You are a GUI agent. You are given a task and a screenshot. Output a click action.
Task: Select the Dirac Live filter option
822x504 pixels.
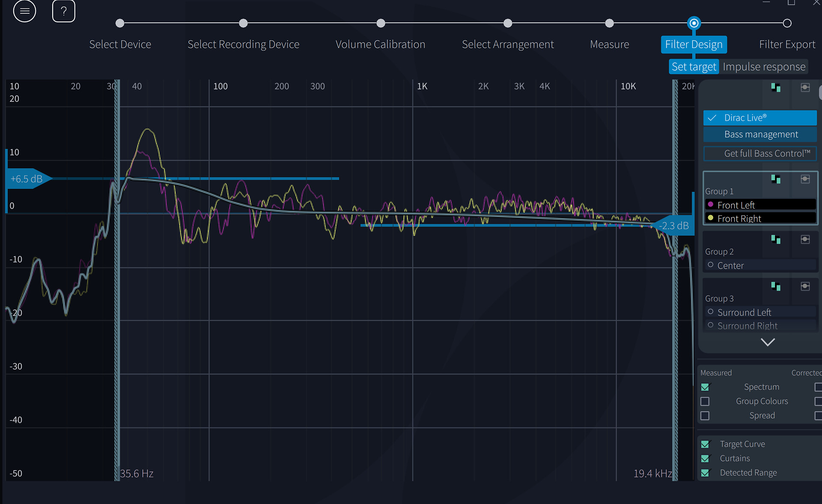(x=759, y=118)
